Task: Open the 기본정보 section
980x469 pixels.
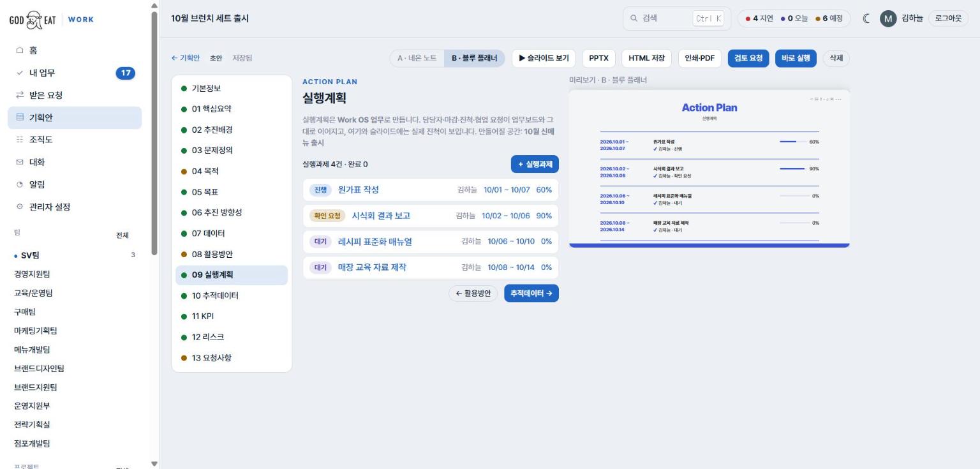Action: pyautogui.click(x=232, y=88)
